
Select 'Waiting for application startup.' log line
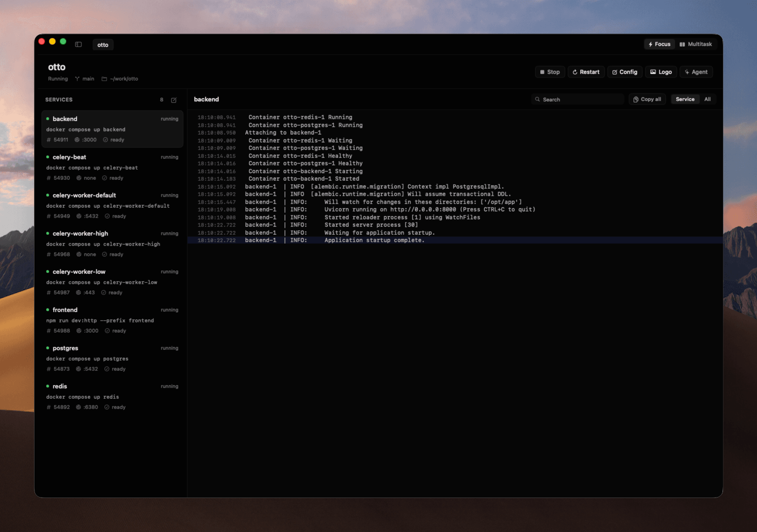tap(455, 233)
